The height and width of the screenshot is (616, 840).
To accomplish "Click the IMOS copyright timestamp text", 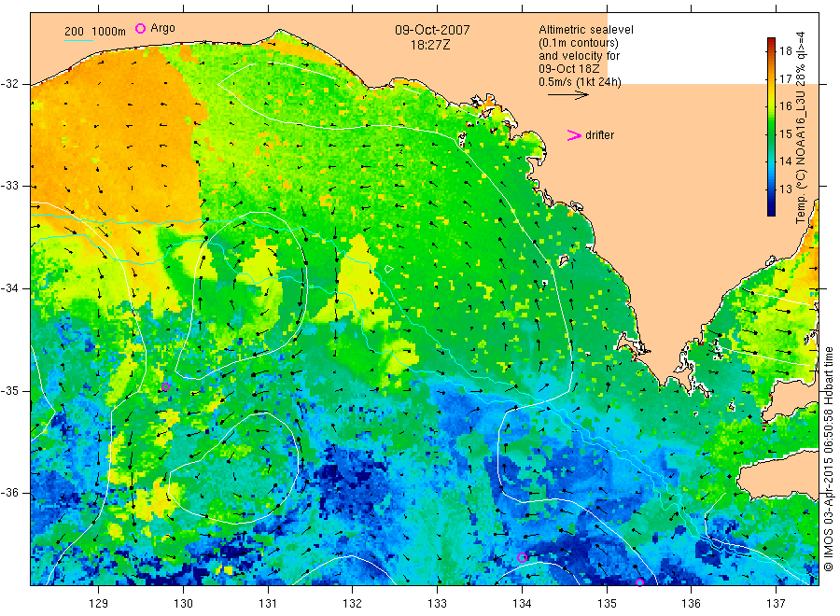I will click(x=828, y=459).
